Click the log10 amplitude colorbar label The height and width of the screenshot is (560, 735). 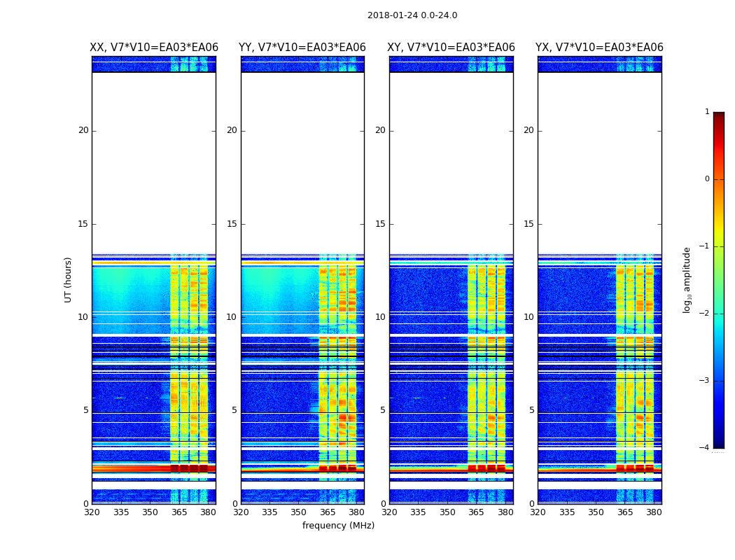(x=687, y=280)
